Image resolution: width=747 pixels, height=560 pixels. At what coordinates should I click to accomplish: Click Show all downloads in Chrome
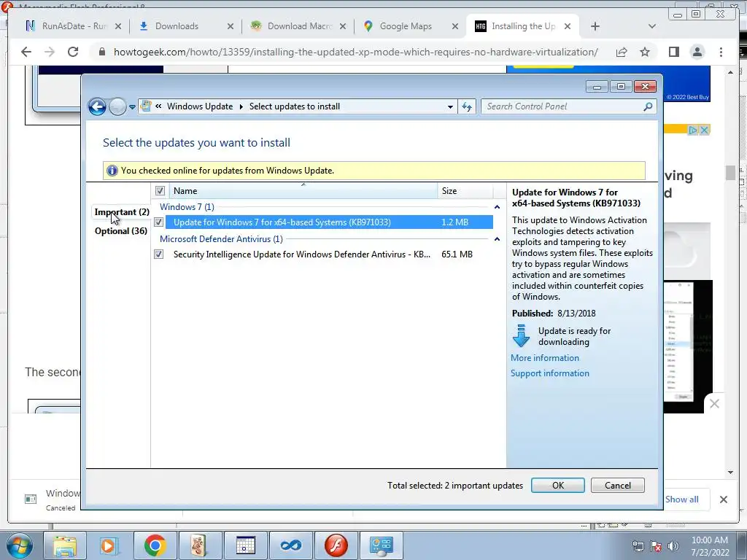[682, 499]
